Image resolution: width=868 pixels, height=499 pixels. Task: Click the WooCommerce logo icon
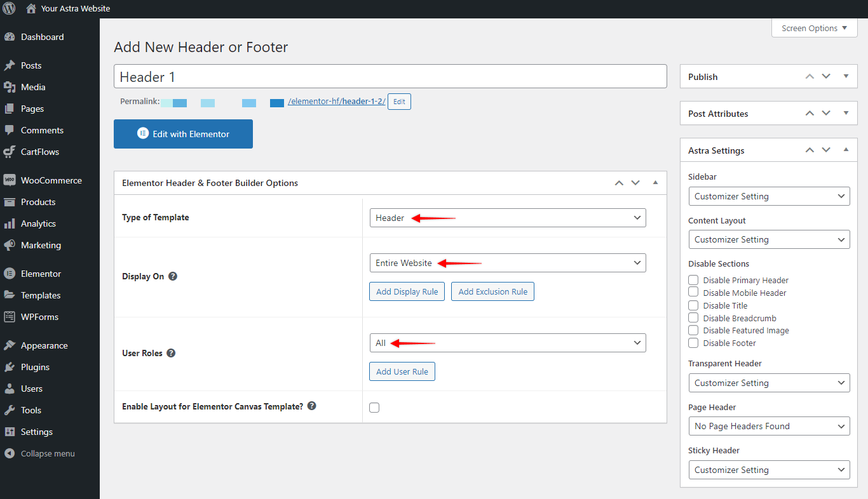[x=10, y=180]
